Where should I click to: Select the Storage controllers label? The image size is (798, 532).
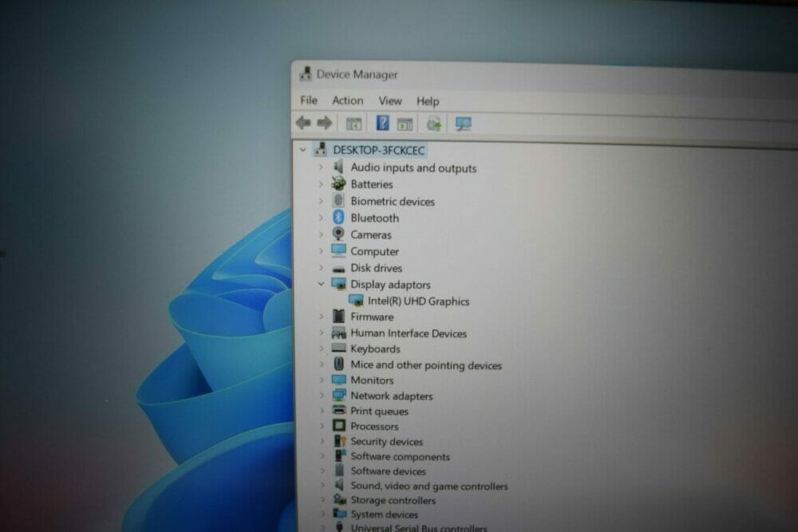tap(393, 500)
